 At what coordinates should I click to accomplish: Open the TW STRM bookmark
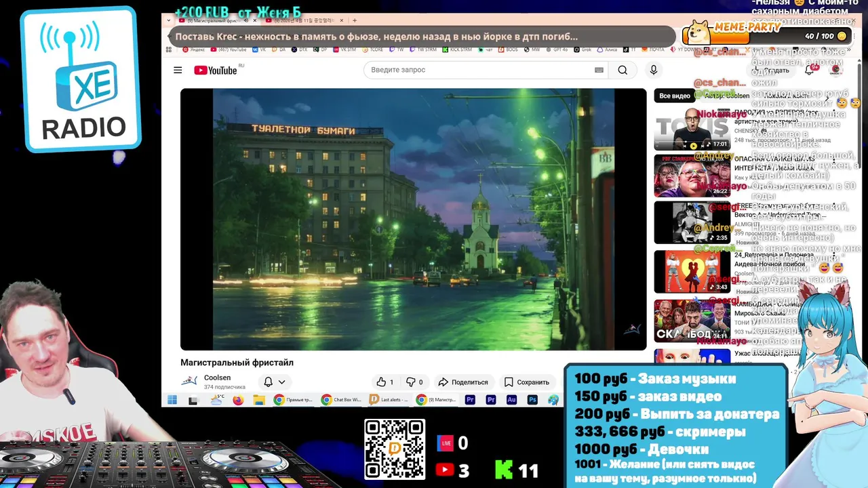(423, 49)
